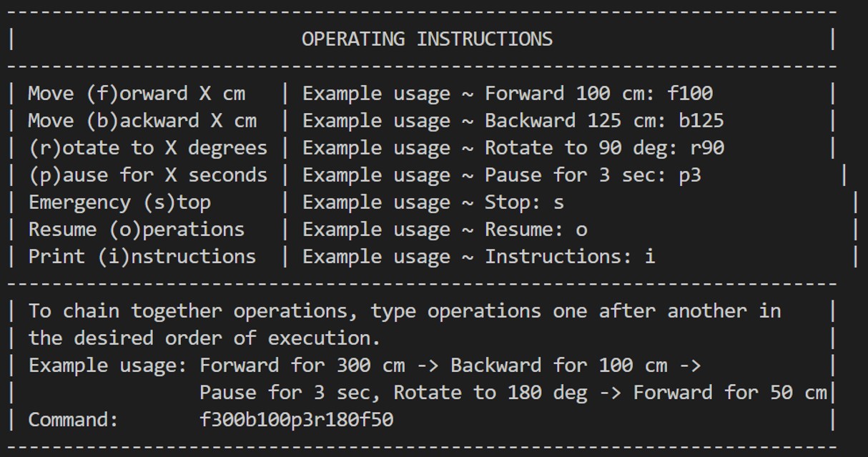
Task: Click the Emergency (s)top text
Action: [119, 202]
